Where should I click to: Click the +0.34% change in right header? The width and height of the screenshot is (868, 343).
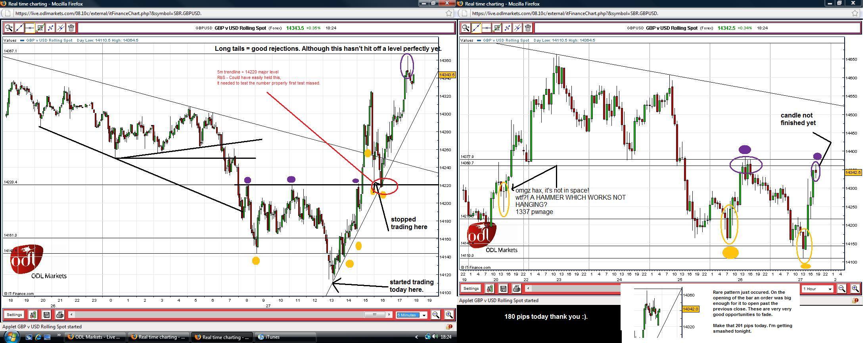click(x=745, y=28)
